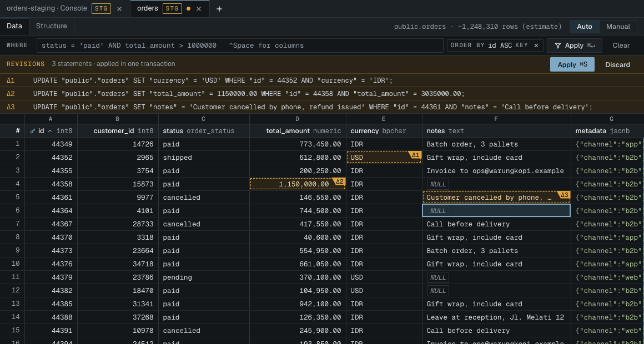The height and width of the screenshot is (344, 644).
Task: Click the NULL notes cell for id 44358
Action: (x=496, y=184)
